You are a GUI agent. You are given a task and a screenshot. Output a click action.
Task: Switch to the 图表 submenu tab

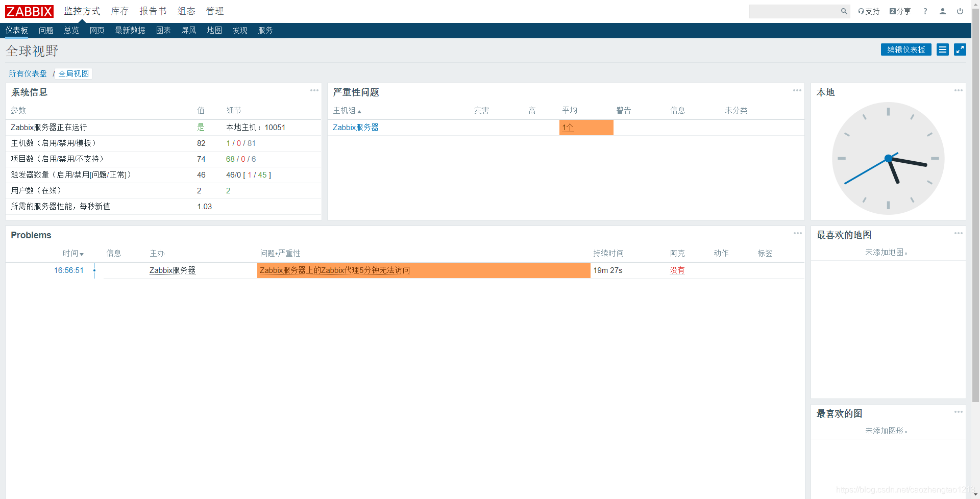pyautogui.click(x=163, y=31)
